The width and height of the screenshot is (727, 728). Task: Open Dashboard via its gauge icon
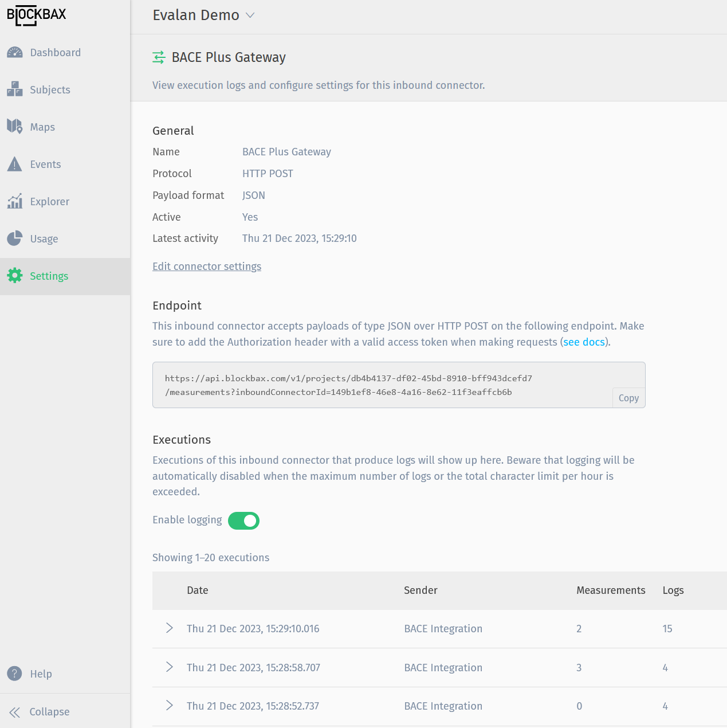coord(15,53)
